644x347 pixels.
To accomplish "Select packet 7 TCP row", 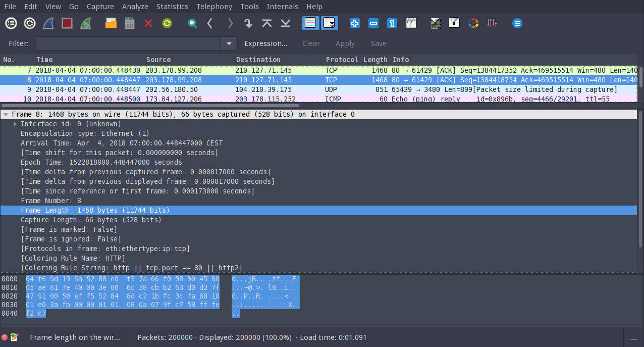I will point(318,70).
